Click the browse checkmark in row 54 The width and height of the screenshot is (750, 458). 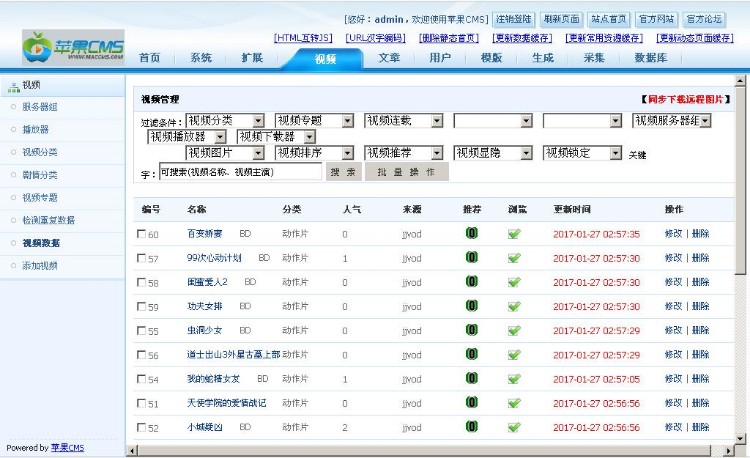click(514, 379)
